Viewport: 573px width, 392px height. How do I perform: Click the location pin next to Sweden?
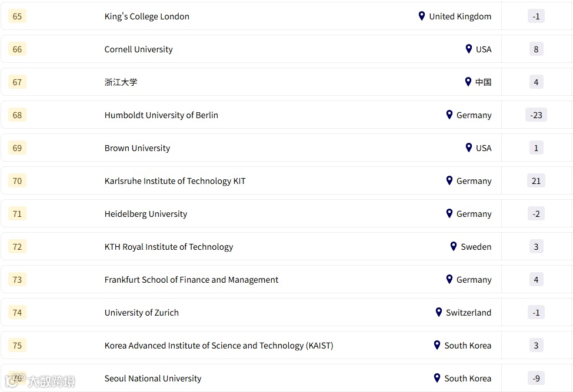453,246
